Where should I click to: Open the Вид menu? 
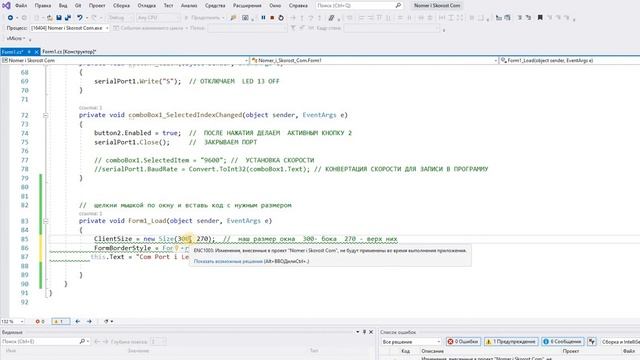pos(63,6)
